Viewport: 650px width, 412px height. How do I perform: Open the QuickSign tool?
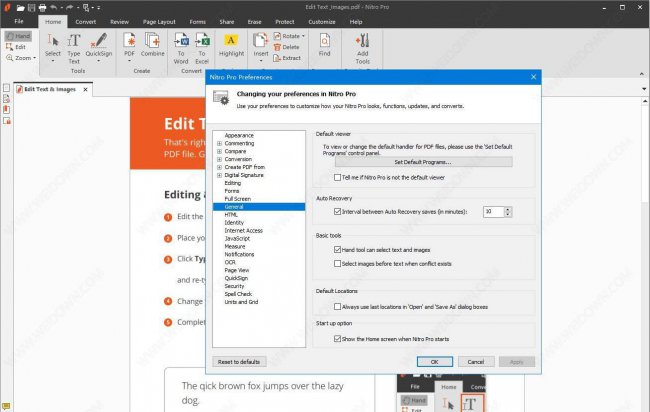99,46
